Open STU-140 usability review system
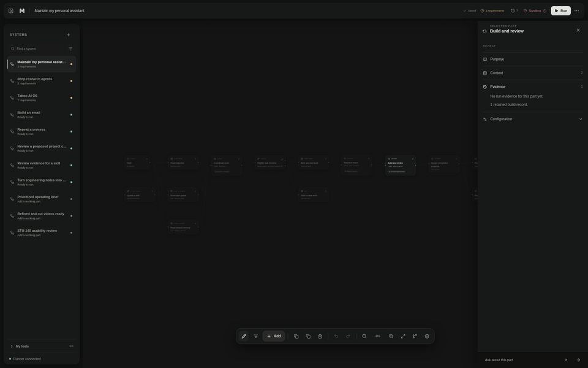 pyautogui.click(x=42, y=233)
